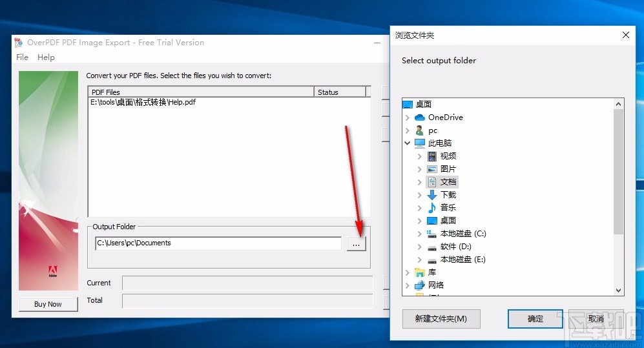Expand the 本地磁盘 (E:) node
Image resolution: width=644 pixels, height=348 pixels.
[419, 260]
